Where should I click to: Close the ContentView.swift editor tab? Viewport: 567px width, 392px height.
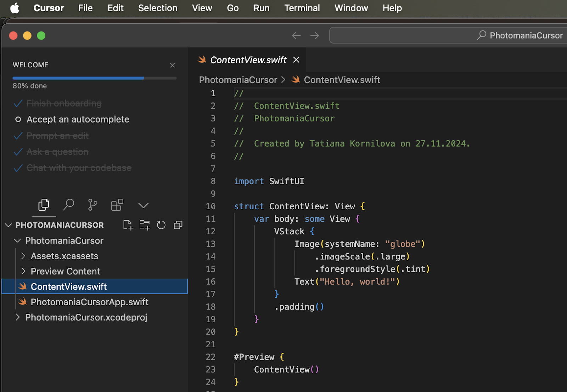(x=296, y=60)
